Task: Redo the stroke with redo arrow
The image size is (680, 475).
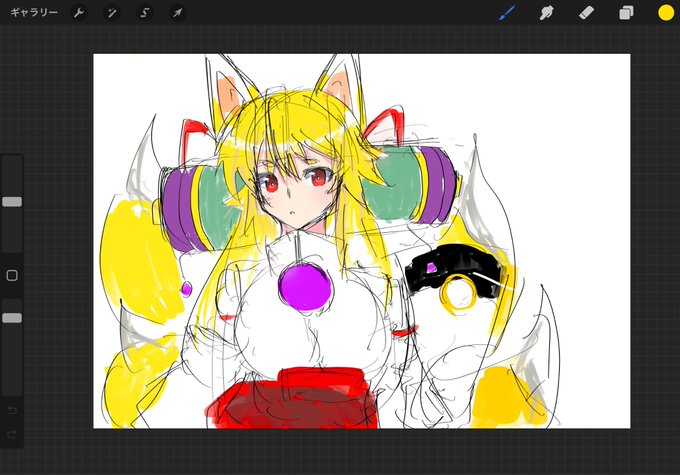Action: click(x=12, y=434)
